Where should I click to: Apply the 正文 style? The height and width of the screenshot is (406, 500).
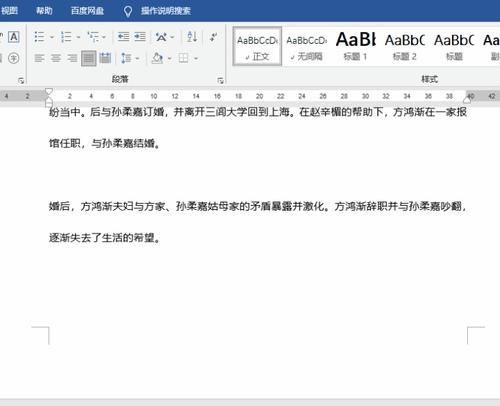point(257,47)
